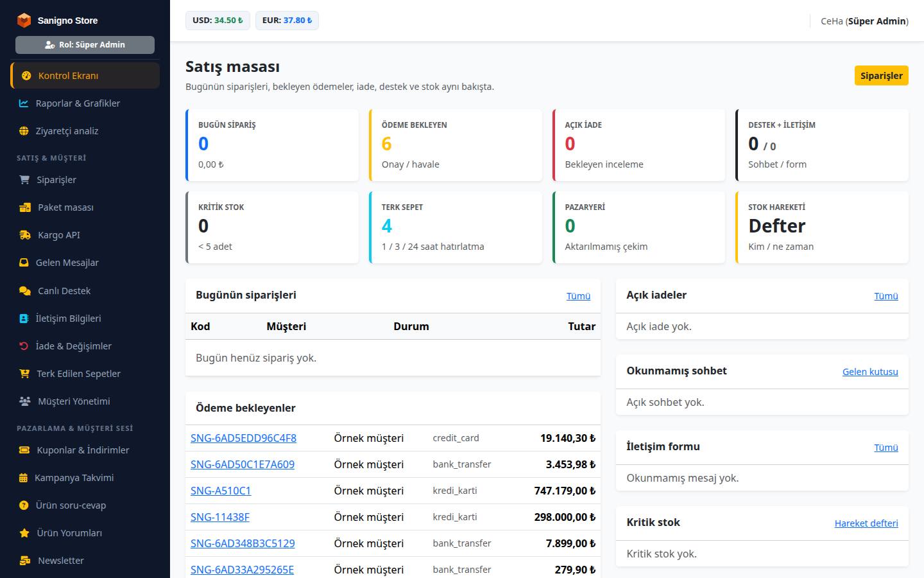The width and height of the screenshot is (924, 578).
Task: Click the Kampanya Takvimi calendar icon
Action: (23, 478)
